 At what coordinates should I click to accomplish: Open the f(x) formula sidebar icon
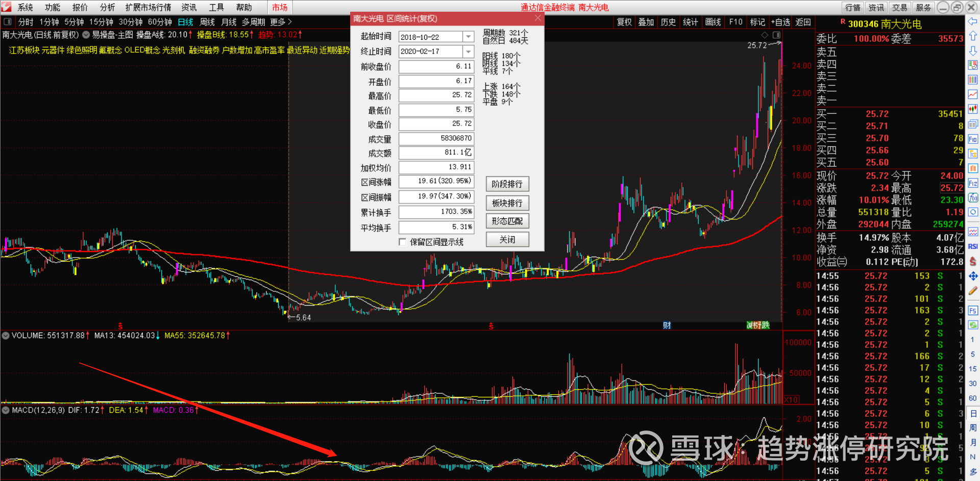973,197
